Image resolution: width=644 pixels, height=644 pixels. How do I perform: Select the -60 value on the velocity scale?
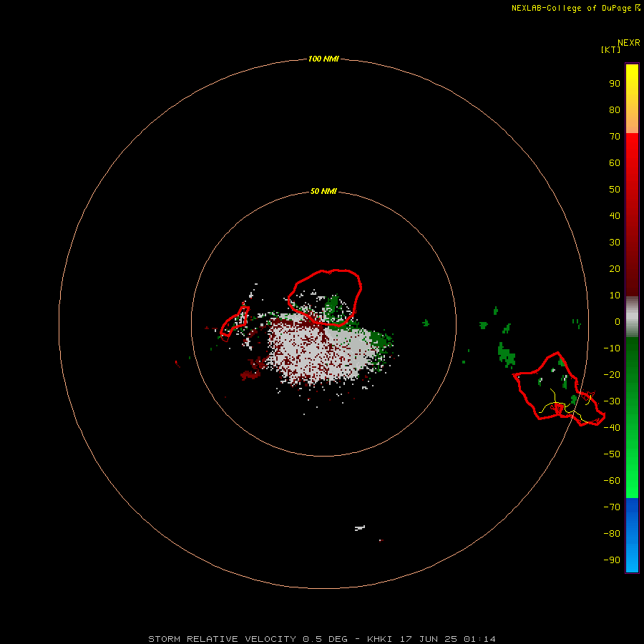point(612,481)
